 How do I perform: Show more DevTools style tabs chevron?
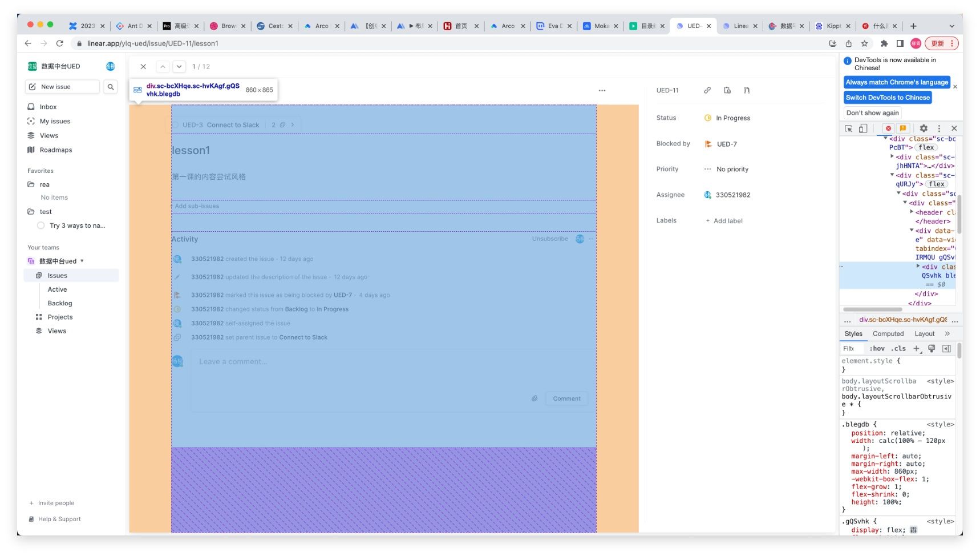(x=947, y=333)
